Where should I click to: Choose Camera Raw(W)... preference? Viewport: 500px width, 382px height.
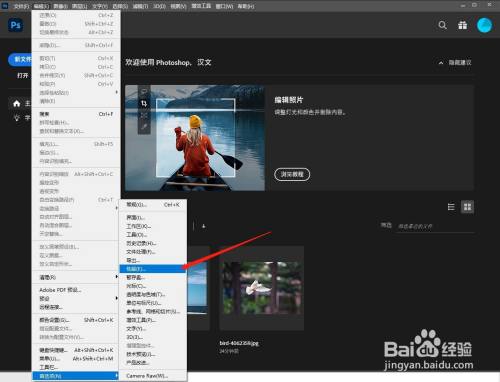click(153, 376)
